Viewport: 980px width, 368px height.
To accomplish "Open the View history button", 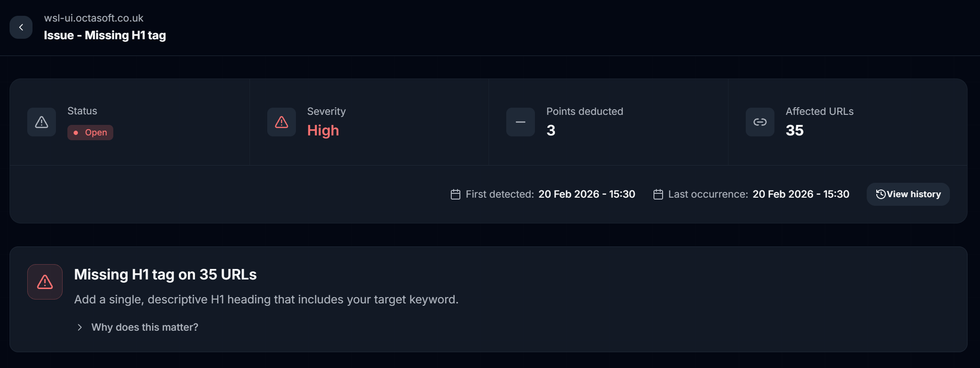I will (908, 194).
